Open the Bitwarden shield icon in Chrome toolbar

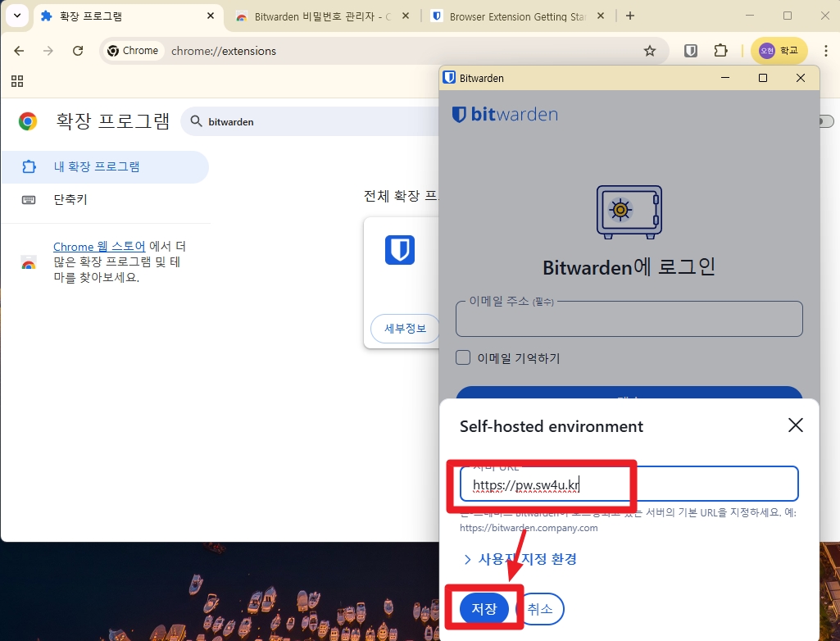690,50
